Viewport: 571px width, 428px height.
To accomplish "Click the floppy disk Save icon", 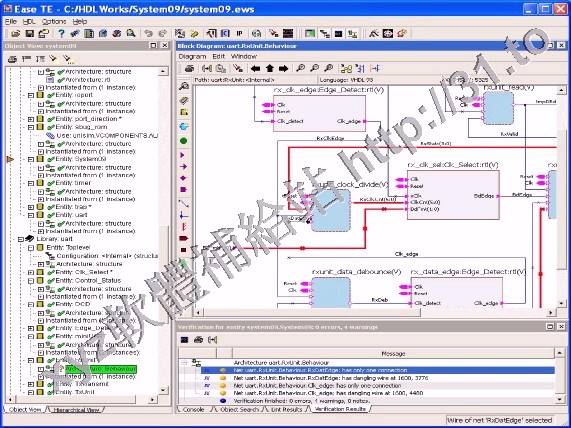I will coord(29,34).
